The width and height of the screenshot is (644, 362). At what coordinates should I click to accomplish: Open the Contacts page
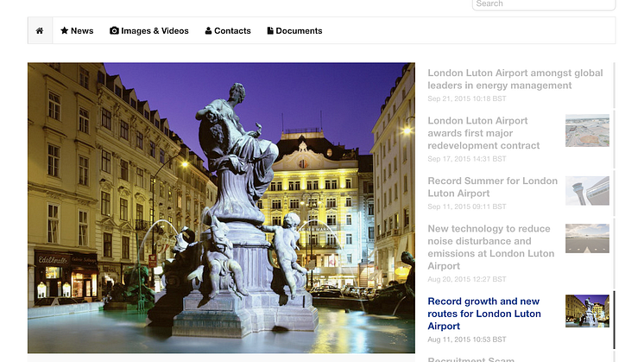(x=228, y=31)
